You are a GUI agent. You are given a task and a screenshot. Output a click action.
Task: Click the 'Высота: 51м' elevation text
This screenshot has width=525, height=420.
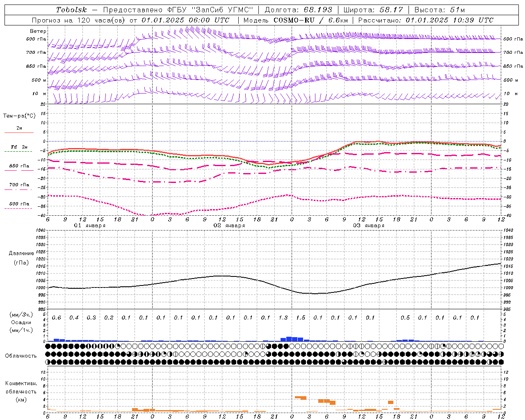440,10
